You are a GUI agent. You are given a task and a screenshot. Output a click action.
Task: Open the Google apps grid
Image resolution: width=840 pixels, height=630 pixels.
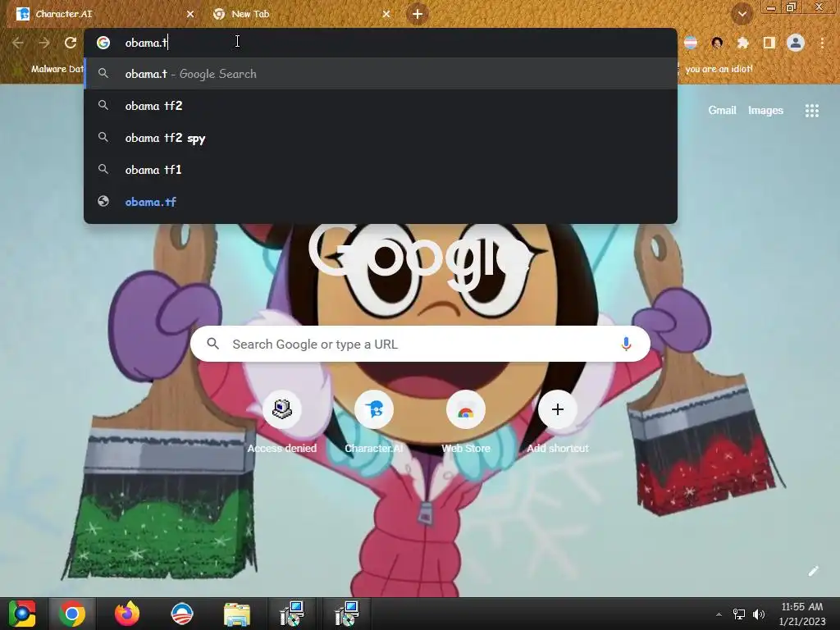click(x=812, y=111)
